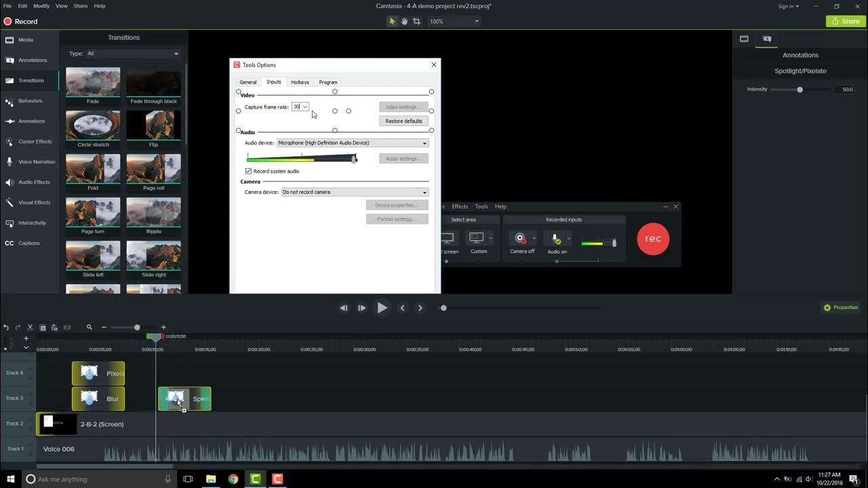Open the Modify menu
868x488 pixels.
click(x=41, y=6)
